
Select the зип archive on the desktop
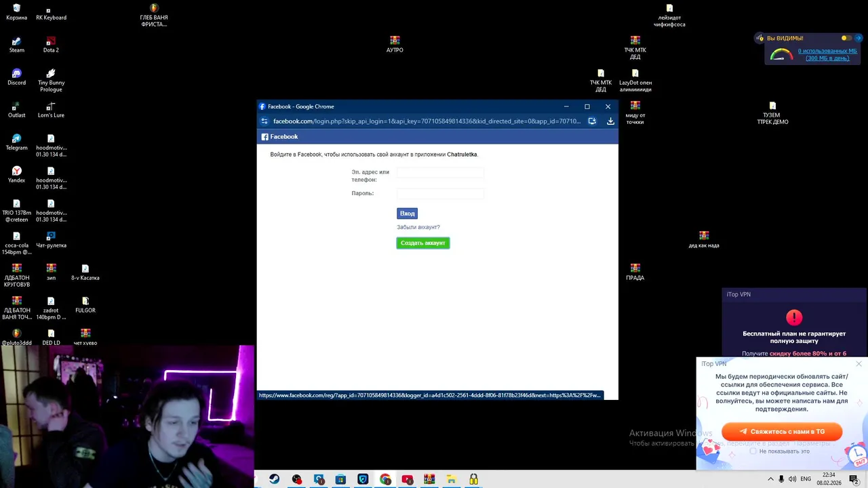pyautogui.click(x=51, y=272)
